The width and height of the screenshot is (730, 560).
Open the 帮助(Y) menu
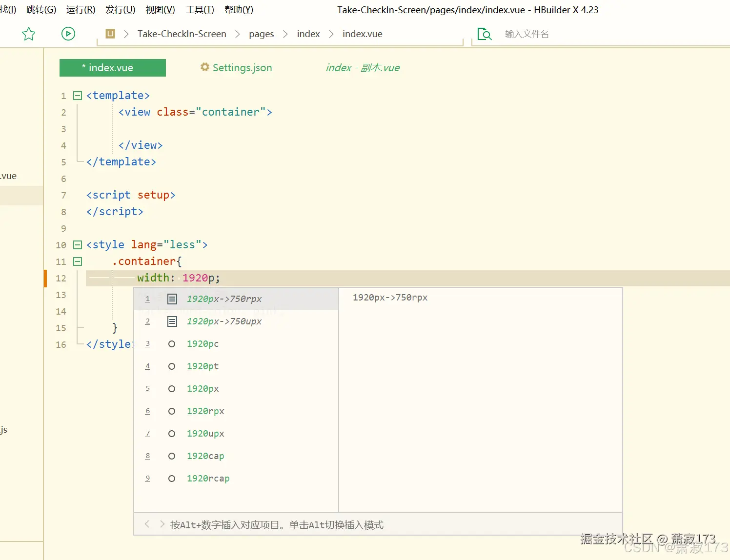tap(239, 10)
